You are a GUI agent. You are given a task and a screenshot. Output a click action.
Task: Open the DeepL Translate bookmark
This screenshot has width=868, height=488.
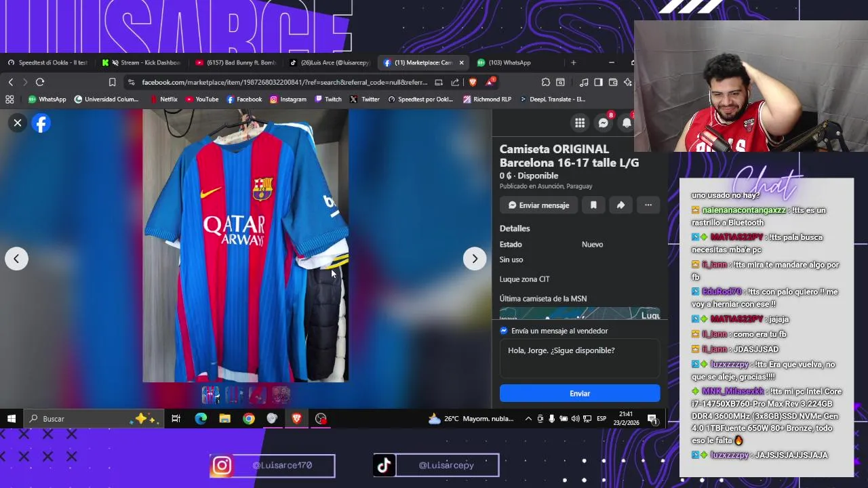(552, 99)
